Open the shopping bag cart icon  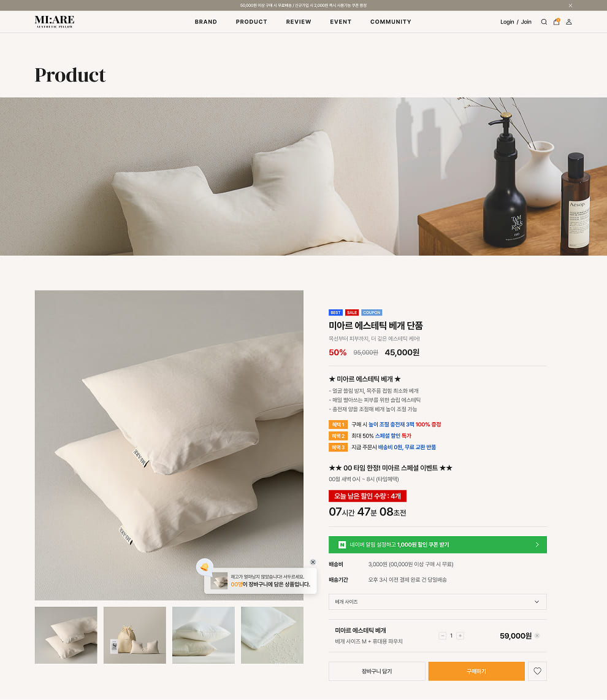click(x=556, y=21)
